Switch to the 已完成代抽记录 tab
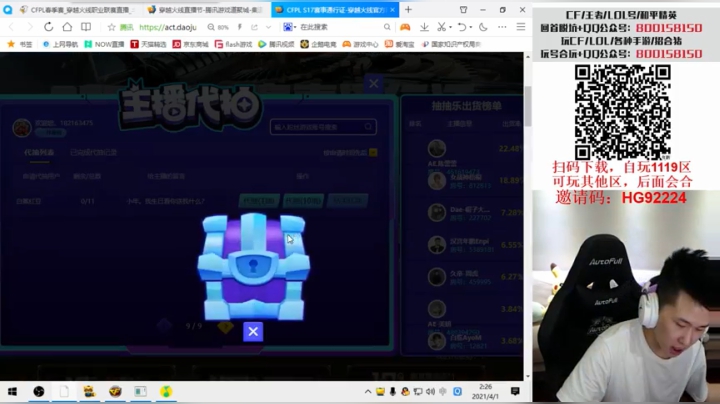 click(93, 152)
